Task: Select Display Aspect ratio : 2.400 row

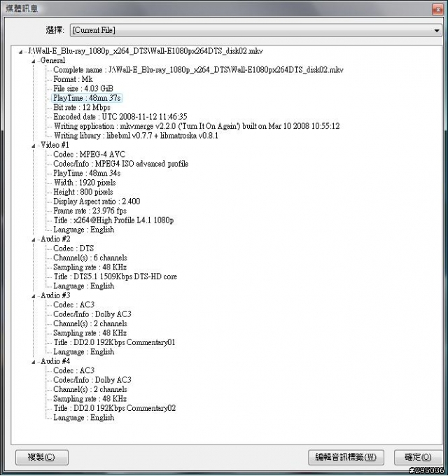Action: [x=97, y=202]
